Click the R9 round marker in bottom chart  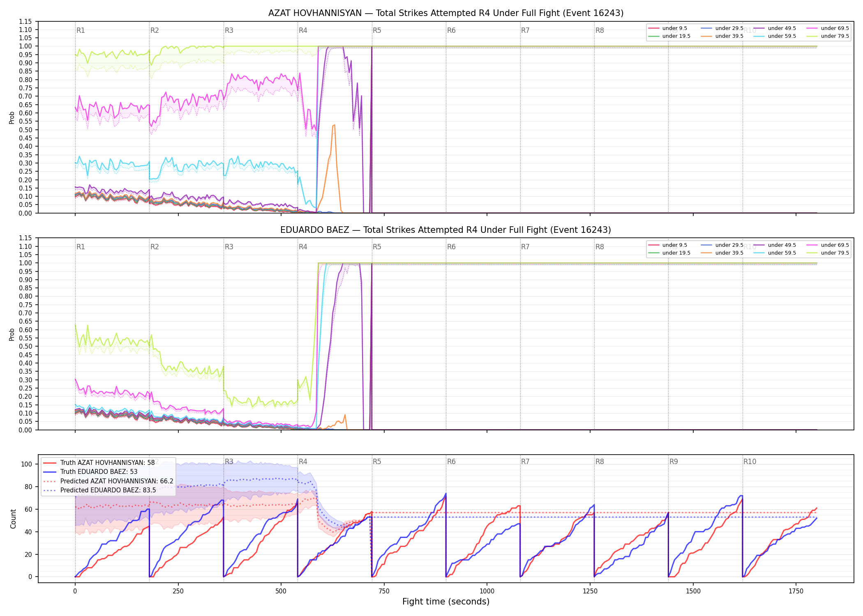click(674, 462)
